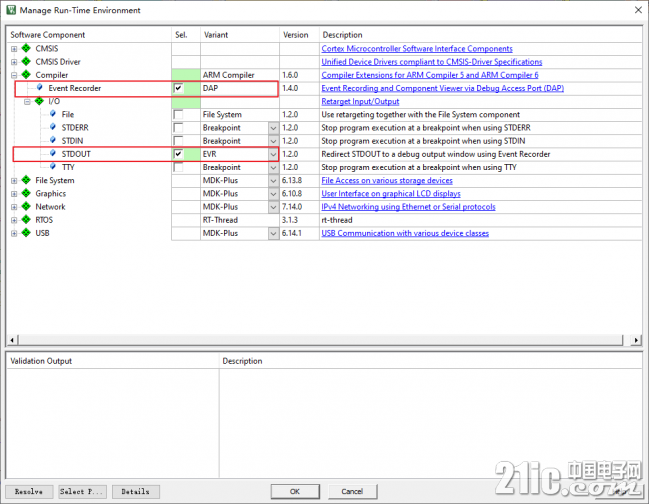Click the horizontal scrollbar right arrow
The height and width of the screenshot is (504, 649).
point(636,340)
